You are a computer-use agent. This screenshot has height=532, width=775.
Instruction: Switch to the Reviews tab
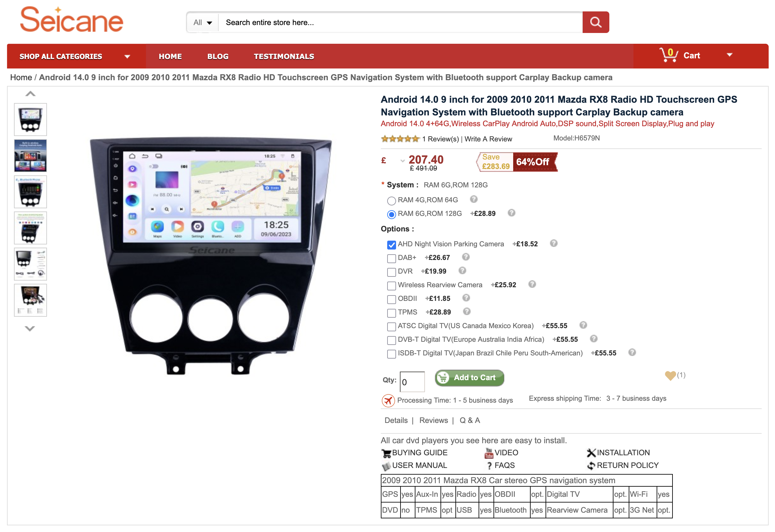pos(434,420)
